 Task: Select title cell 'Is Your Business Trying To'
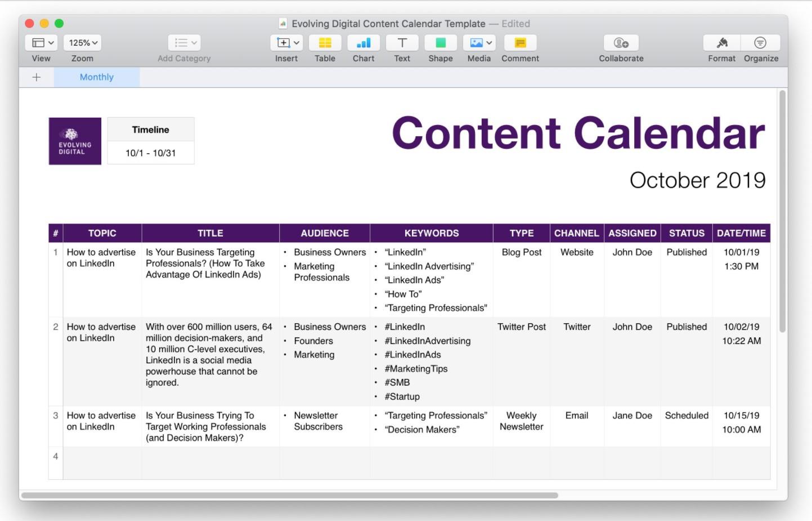(210, 426)
